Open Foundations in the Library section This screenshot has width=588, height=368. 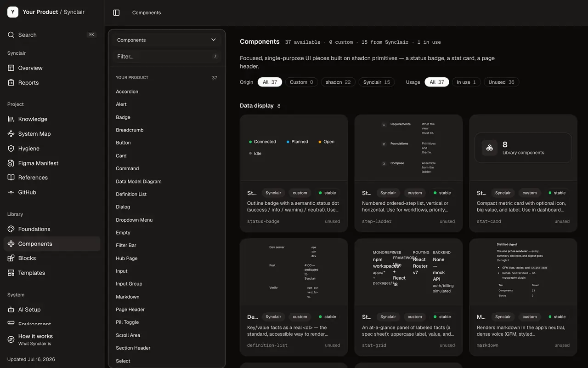(52, 229)
